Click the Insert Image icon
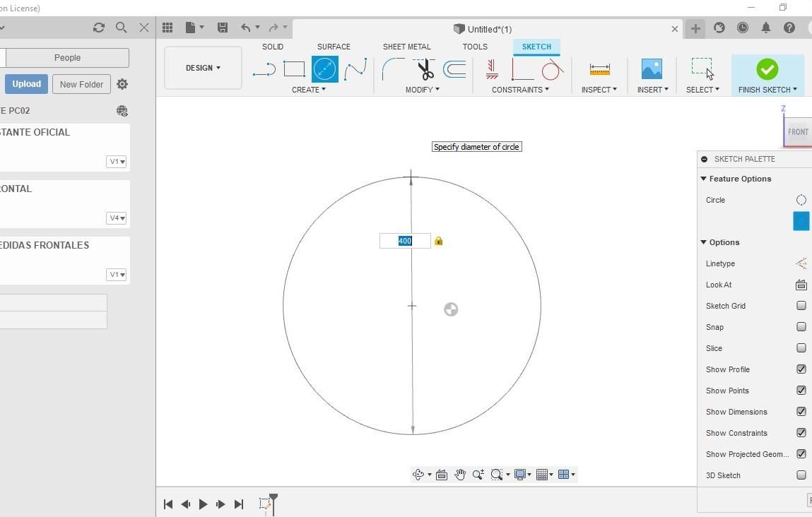 point(652,69)
